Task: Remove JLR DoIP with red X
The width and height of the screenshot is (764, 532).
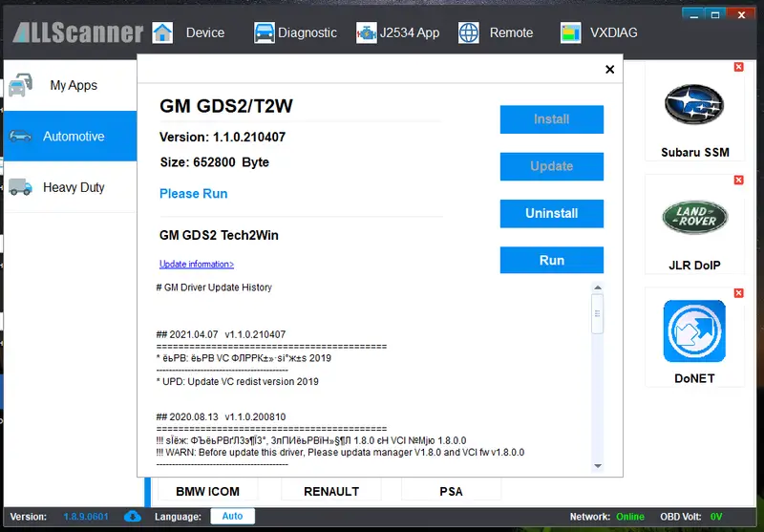Action: click(738, 180)
